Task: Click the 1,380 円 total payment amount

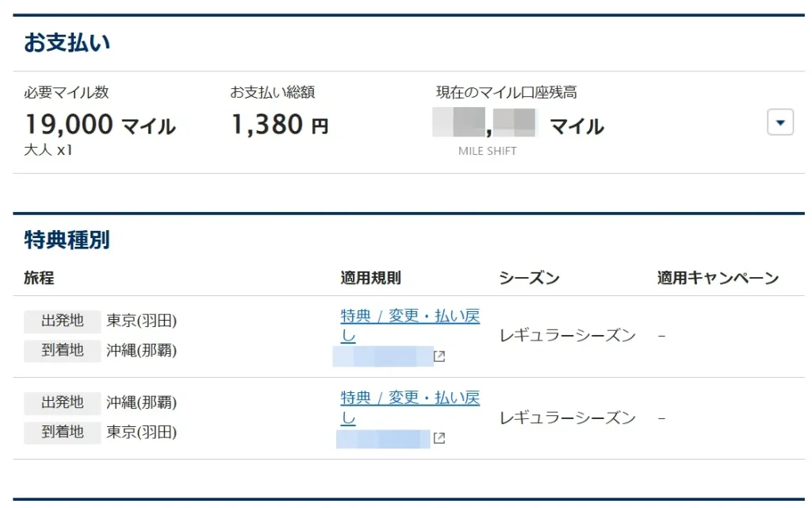Action: [279, 125]
